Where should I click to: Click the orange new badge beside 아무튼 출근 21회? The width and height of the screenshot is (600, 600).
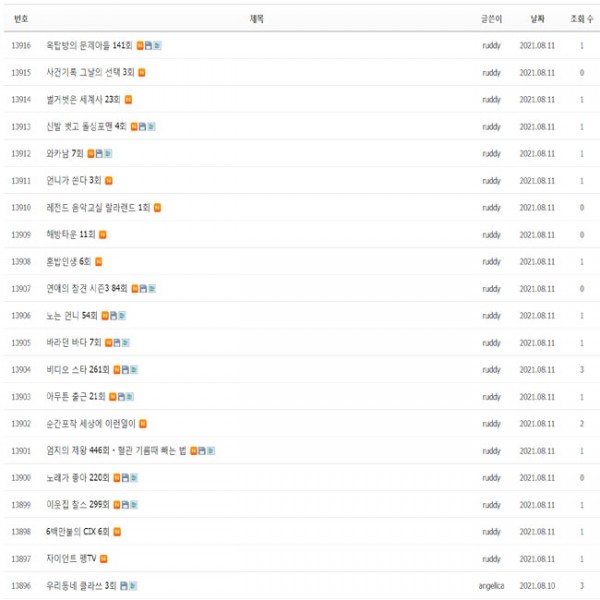[111, 396]
